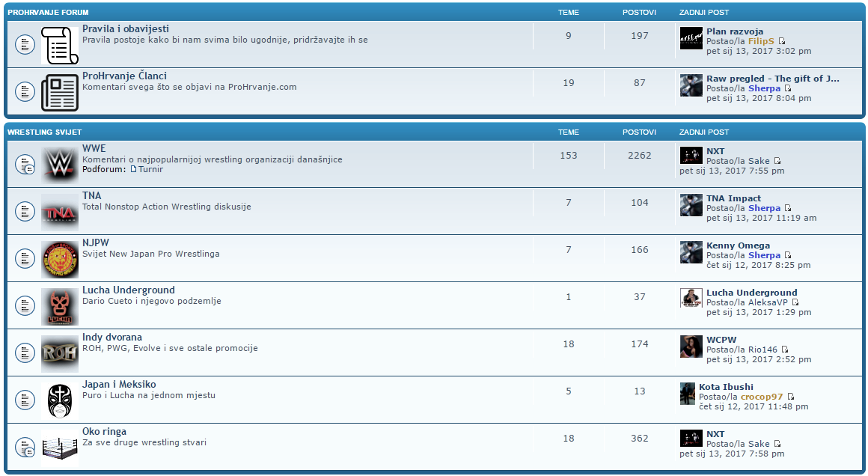Viewport: 868px width, 476px height.
Task: Click read-status icon beside ProHrvanje Članci
Action: (x=25, y=92)
